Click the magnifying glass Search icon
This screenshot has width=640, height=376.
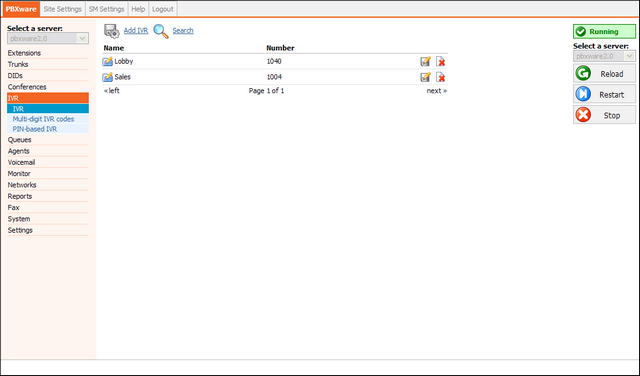tap(161, 31)
